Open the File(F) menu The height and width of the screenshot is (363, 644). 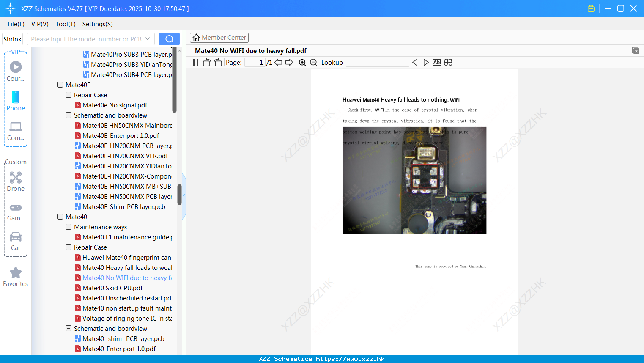pos(16,24)
